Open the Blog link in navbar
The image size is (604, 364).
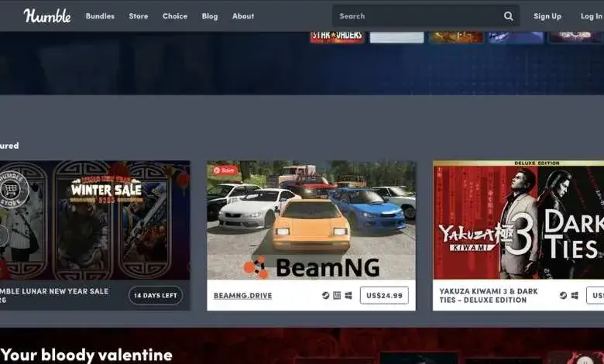210,16
